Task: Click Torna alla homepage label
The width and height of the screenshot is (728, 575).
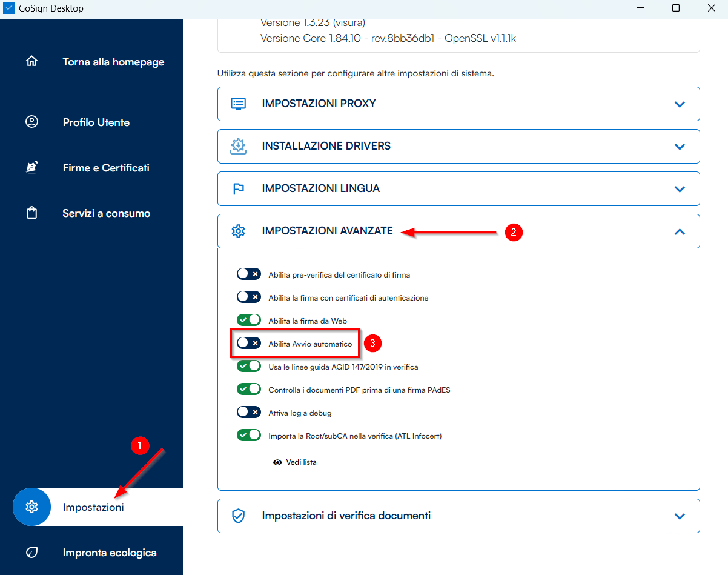Action: tap(113, 62)
